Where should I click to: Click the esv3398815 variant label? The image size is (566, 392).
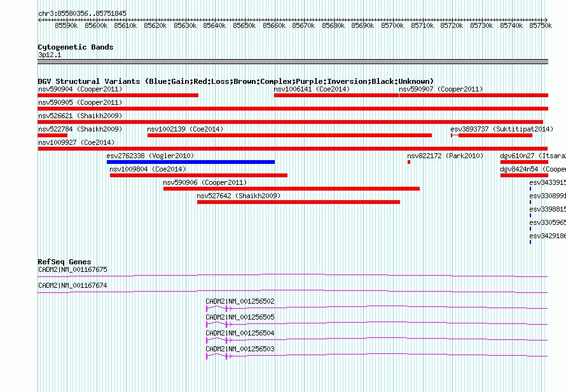548,209
